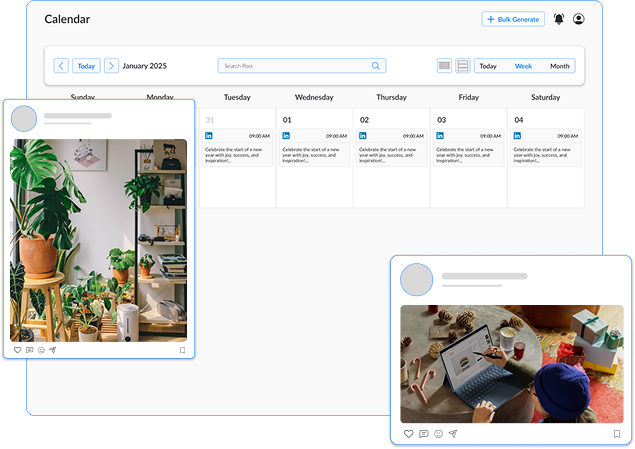Open the user profile icon
635x449 pixels.
tap(578, 19)
